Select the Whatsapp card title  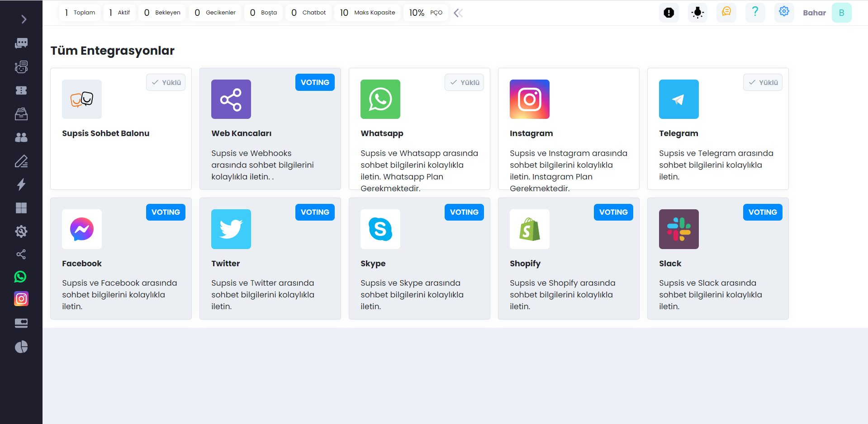point(382,133)
